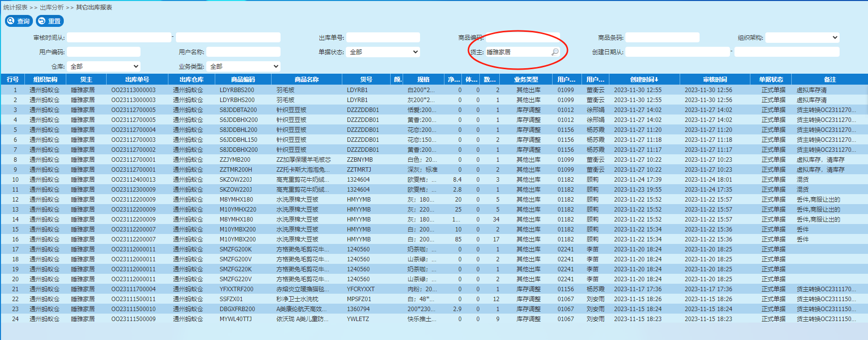Viewport: 868px width, 340px height.
Task: Open the 组织架构 dropdown
Action: pos(802,37)
